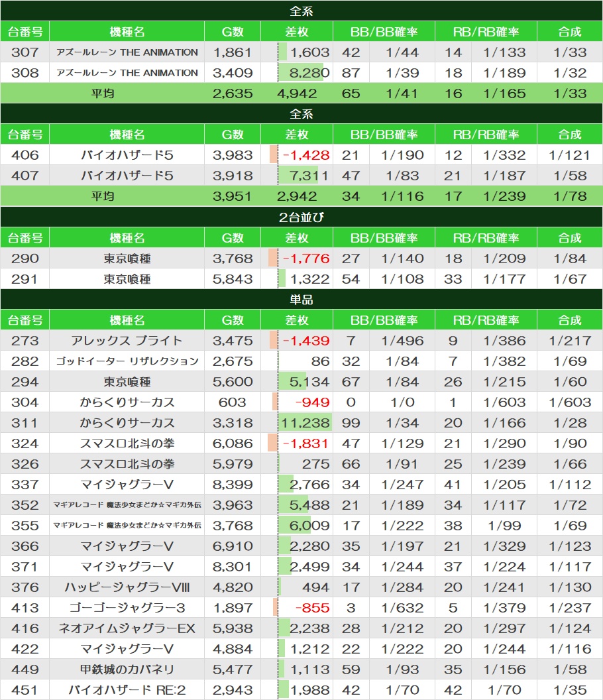Click the 11,238 difference value
Viewport: 603px width, 700px height.
pyautogui.click(x=305, y=423)
